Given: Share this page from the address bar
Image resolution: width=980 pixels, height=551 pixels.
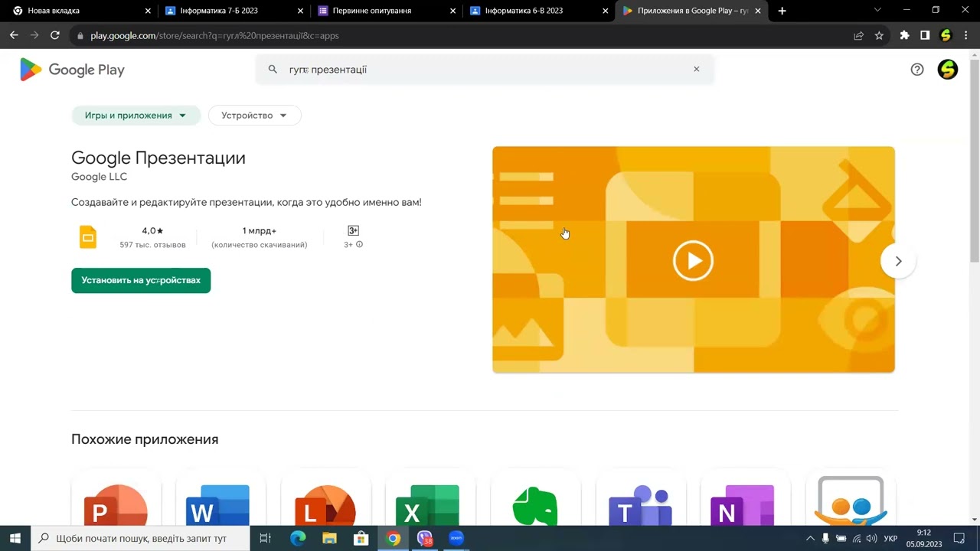Looking at the screenshot, I should [x=859, y=35].
